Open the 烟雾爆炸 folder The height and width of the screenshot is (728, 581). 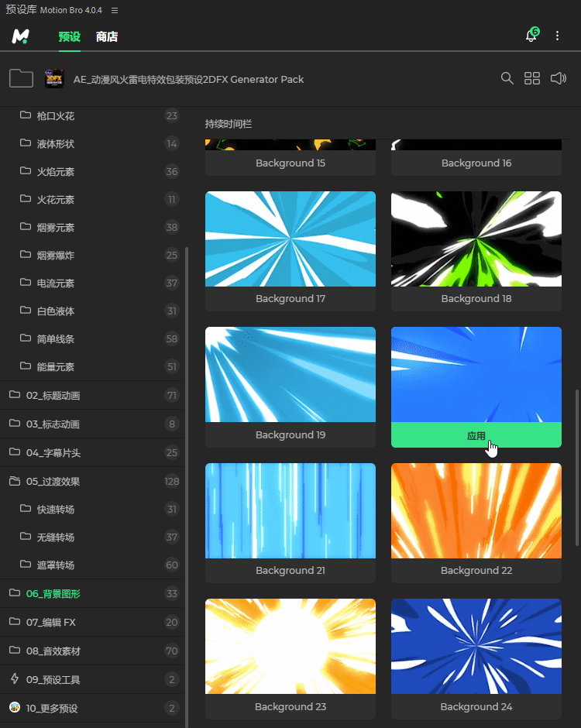(x=92, y=255)
